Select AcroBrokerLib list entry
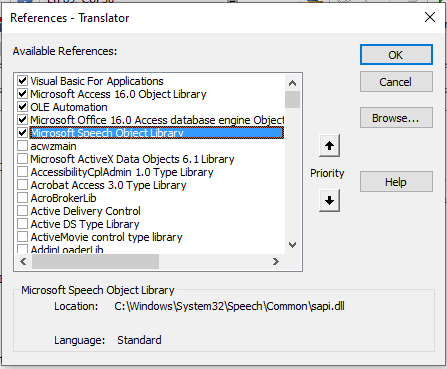447x369 pixels. [63, 198]
